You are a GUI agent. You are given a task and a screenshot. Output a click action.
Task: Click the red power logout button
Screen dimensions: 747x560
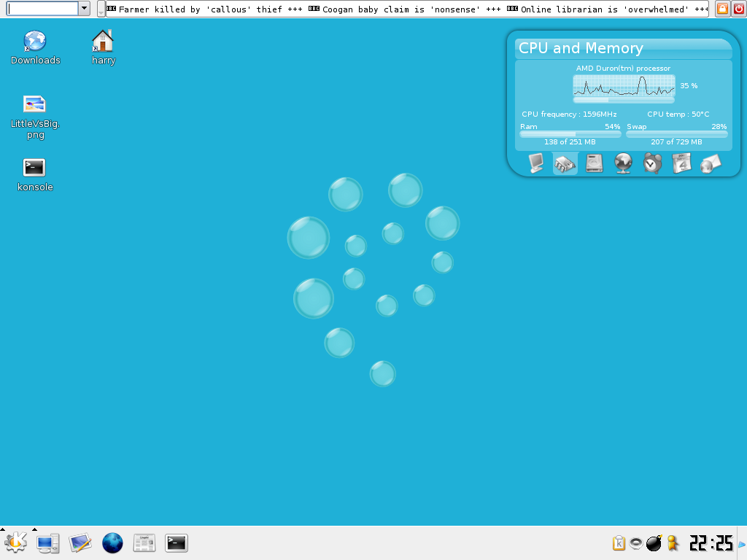738,9
